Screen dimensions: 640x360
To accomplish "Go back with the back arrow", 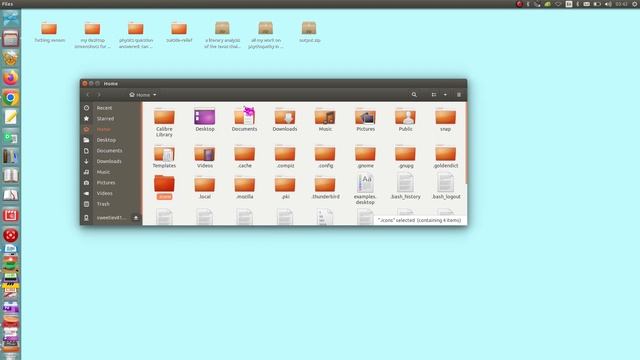I will [x=88, y=95].
